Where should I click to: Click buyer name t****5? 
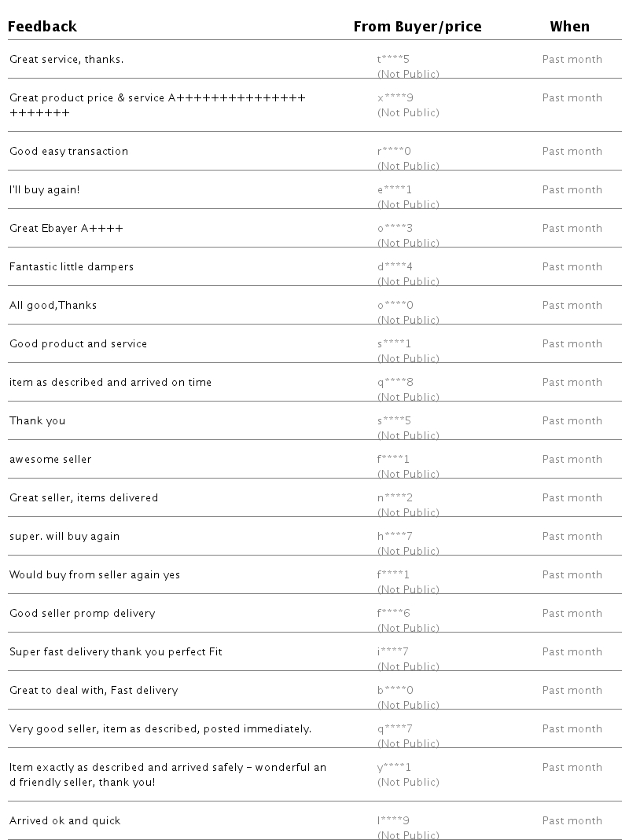(394, 59)
